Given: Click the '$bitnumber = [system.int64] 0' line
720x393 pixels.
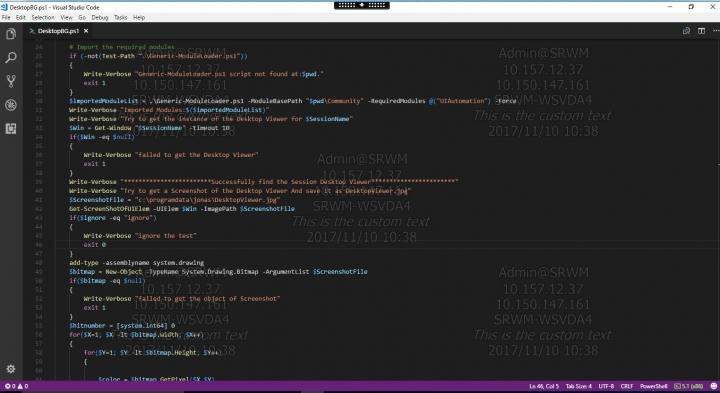Looking at the screenshot, I should pyautogui.click(x=122, y=326).
